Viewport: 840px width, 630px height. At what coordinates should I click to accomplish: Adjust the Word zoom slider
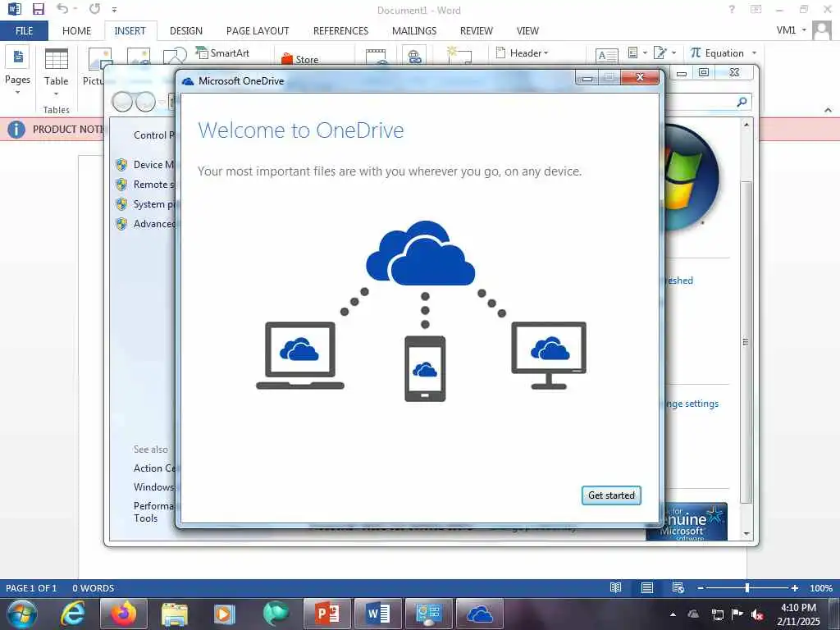(x=746, y=588)
